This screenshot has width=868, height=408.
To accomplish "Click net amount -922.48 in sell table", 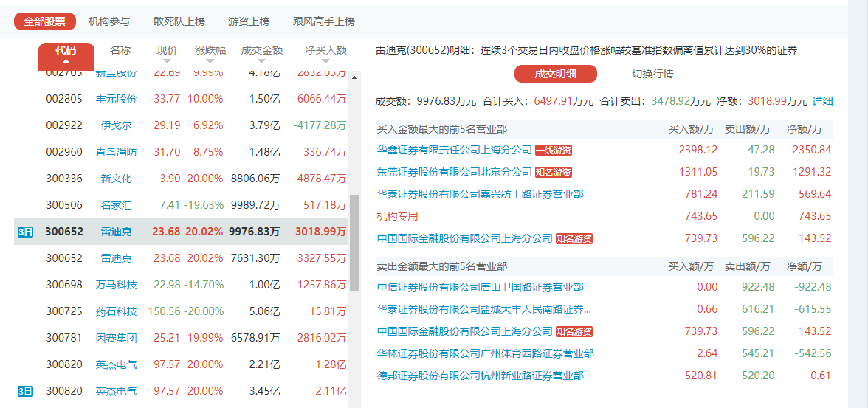I will tap(811, 287).
